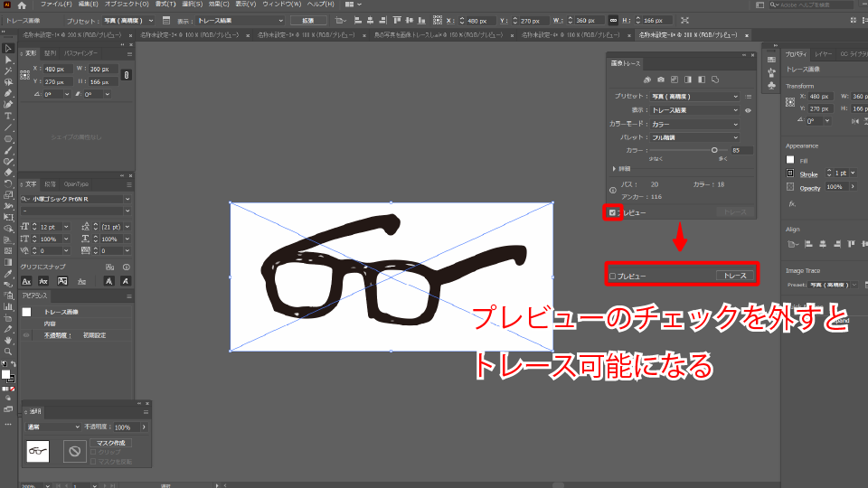Click Auto-Color icon in Image Trace panel

647,80
